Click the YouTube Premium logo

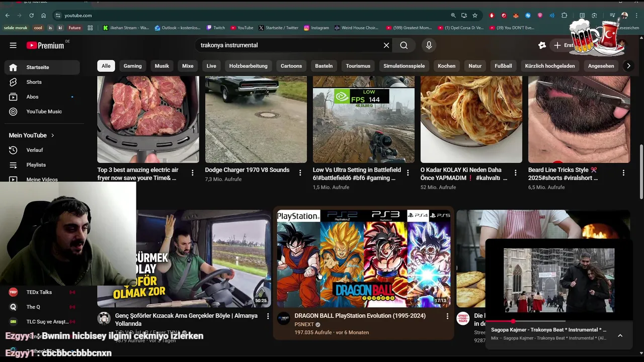(45, 45)
